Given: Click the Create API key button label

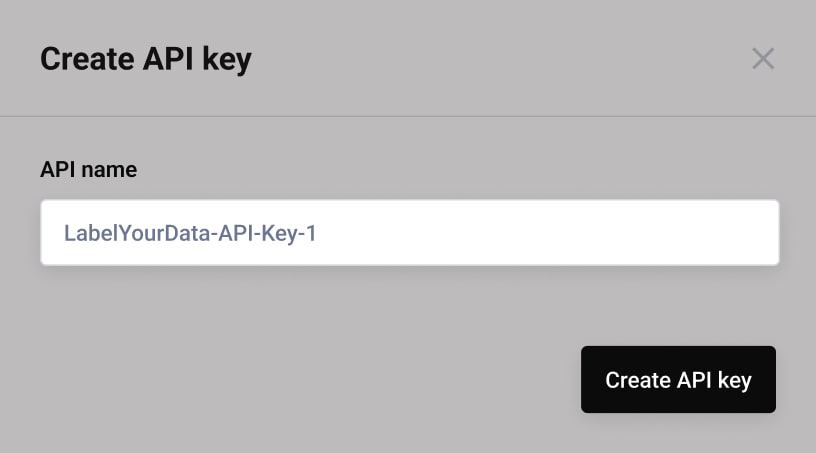Looking at the screenshot, I should pyautogui.click(x=678, y=380).
